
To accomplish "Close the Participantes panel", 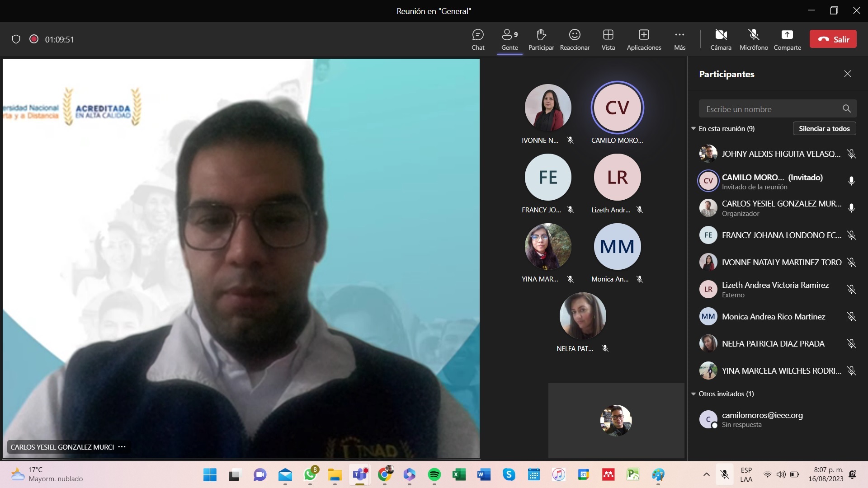I will pyautogui.click(x=848, y=74).
